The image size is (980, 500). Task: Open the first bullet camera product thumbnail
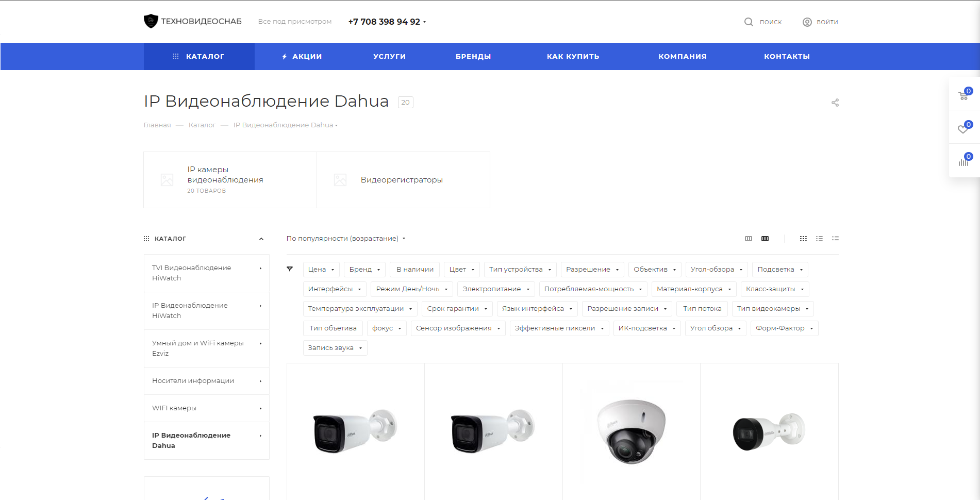point(355,431)
